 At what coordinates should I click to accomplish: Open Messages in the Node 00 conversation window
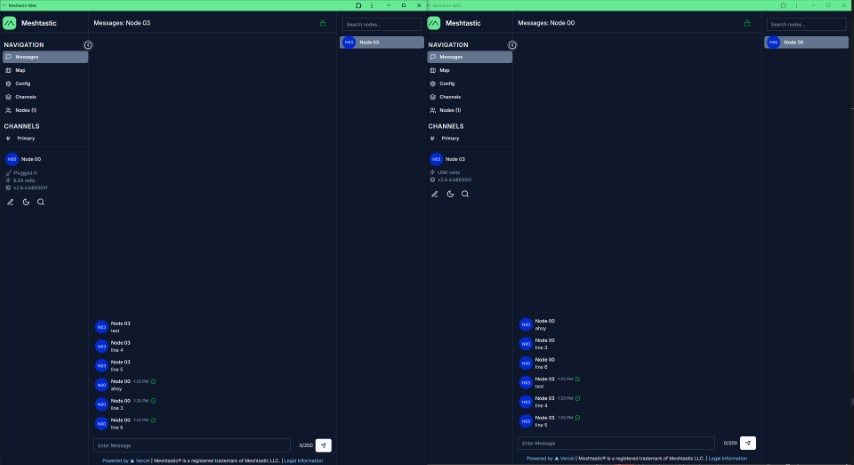[469, 57]
